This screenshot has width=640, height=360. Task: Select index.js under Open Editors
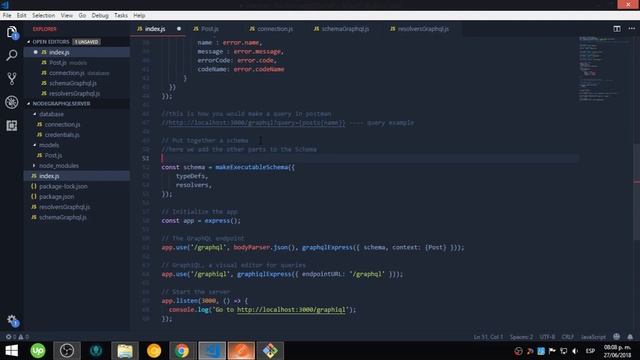(x=77, y=52)
